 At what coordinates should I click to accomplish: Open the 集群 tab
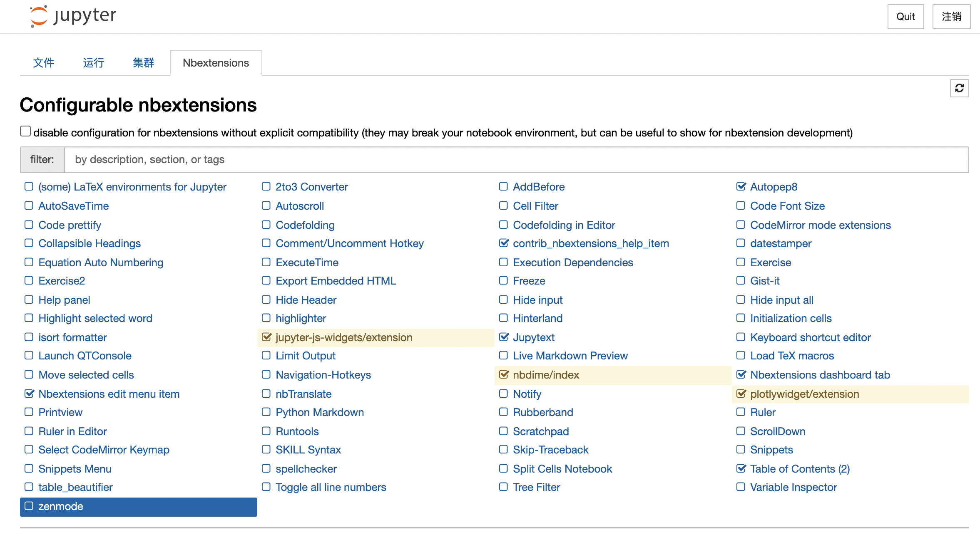[144, 63]
